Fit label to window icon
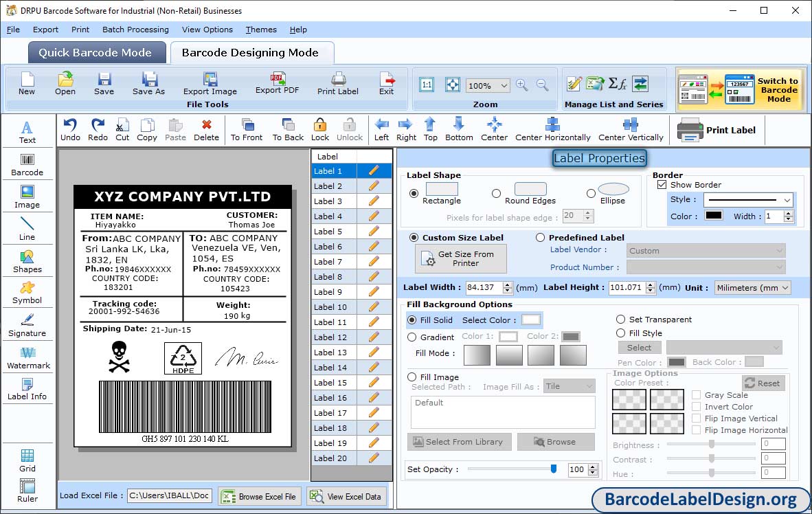Image resolution: width=812 pixels, height=514 pixels. 453,85
